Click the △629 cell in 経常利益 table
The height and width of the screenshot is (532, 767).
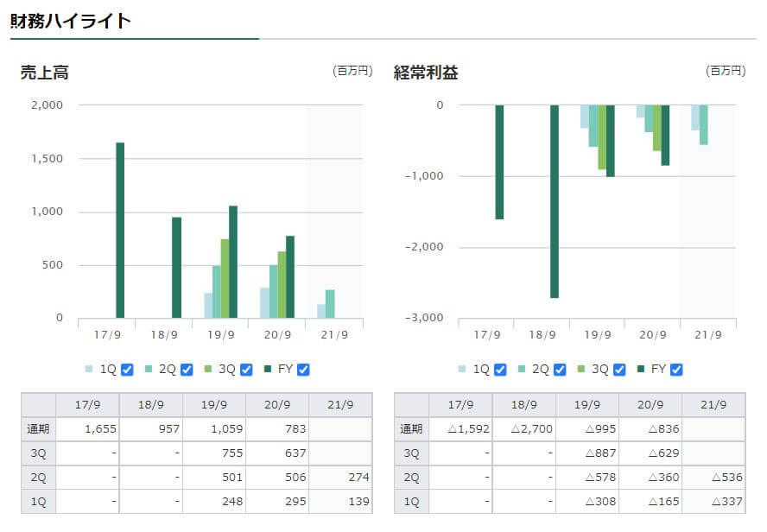pyautogui.click(x=650, y=453)
